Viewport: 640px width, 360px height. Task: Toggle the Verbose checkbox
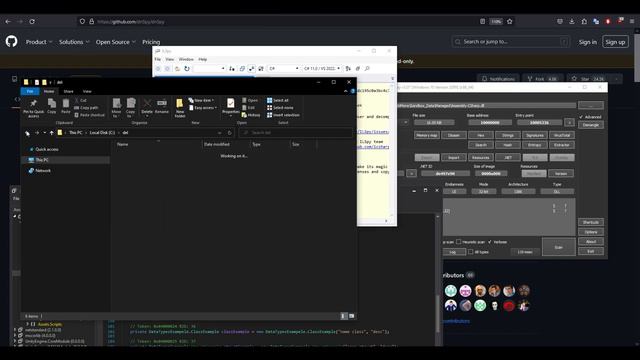(490, 242)
